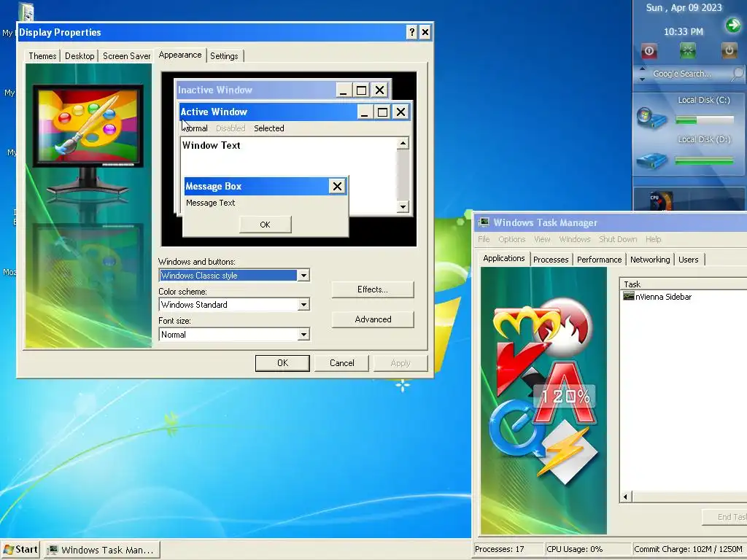Screen dimensions: 747x560
Task: Open the Windows and buttons dropdown
Action: pos(303,275)
